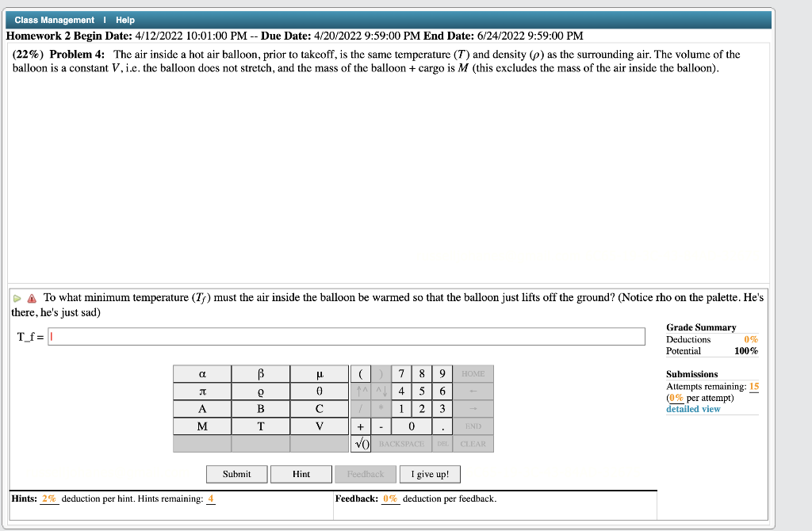
Task: Submit the answer
Action: tap(236, 474)
